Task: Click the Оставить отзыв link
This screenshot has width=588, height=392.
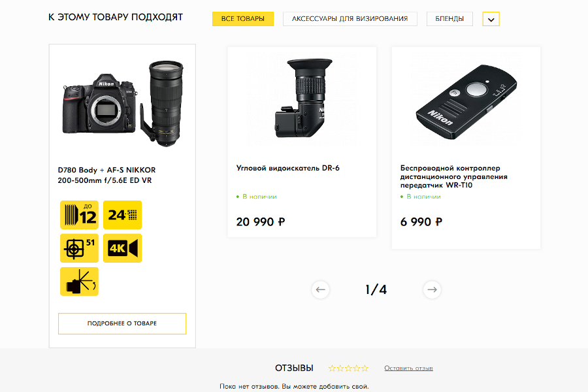Action: click(408, 368)
